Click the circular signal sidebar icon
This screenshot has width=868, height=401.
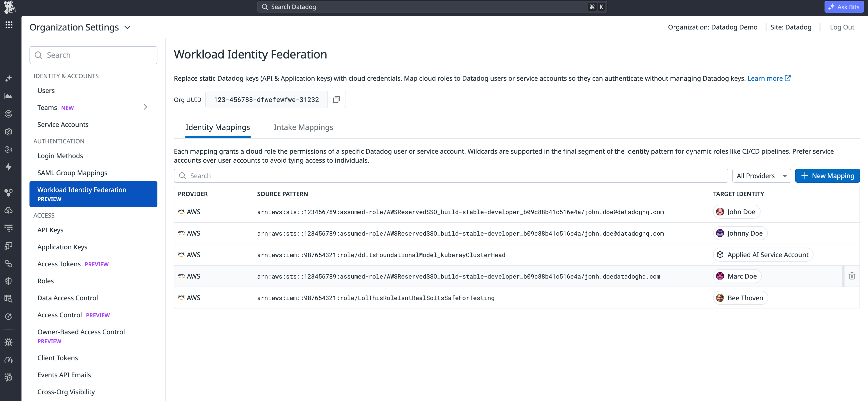pyautogui.click(x=8, y=149)
